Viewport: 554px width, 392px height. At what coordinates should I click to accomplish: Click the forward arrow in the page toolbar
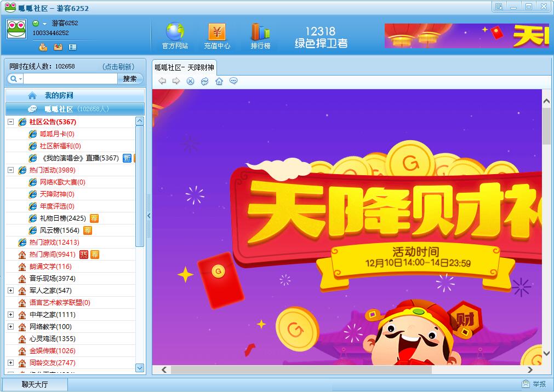[x=175, y=81]
